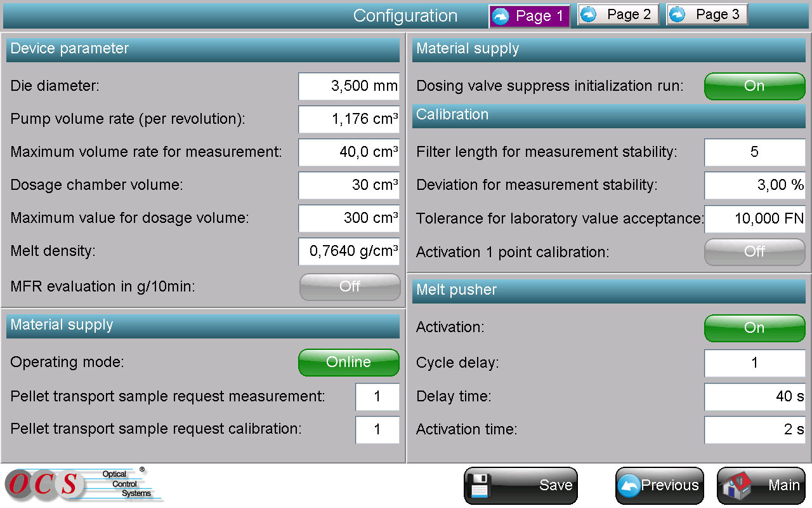The image size is (812, 508).
Task: Click the back arrow icon on Previous
Action: (629, 486)
